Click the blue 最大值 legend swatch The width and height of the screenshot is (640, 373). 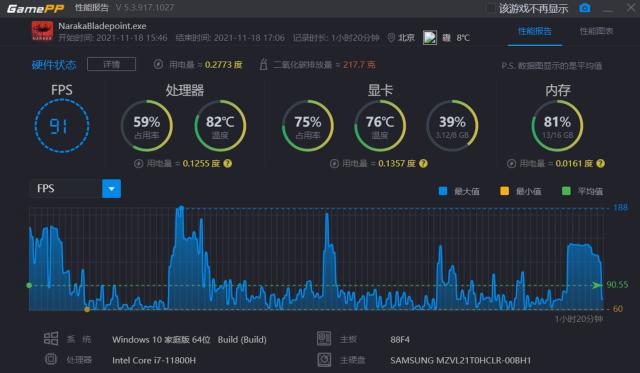(443, 191)
